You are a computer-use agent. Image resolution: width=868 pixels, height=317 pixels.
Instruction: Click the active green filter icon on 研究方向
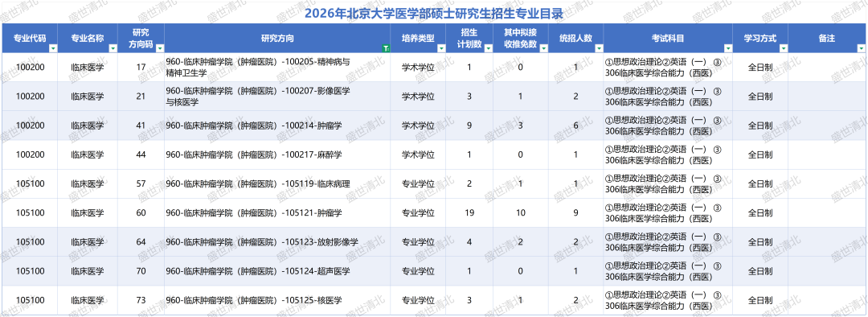[386, 49]
